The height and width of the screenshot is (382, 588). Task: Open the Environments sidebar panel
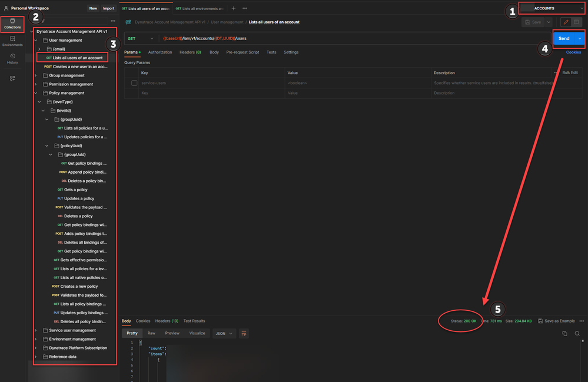12,41
